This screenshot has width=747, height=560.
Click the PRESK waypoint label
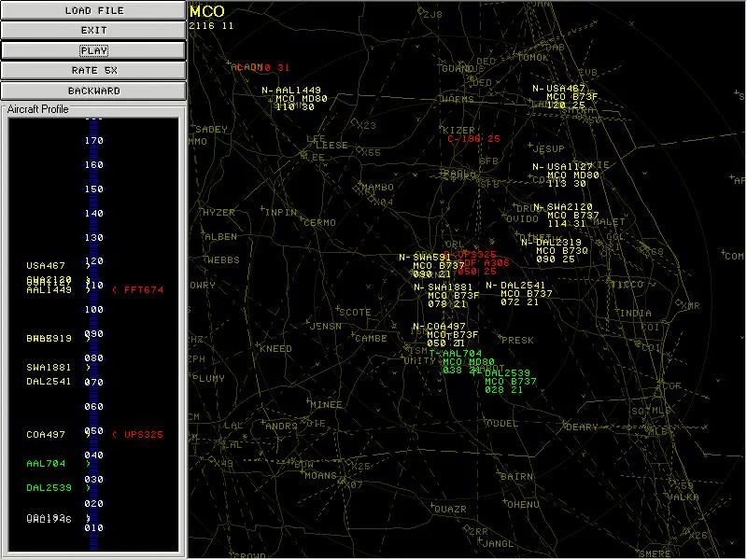[x=517, y=340]
